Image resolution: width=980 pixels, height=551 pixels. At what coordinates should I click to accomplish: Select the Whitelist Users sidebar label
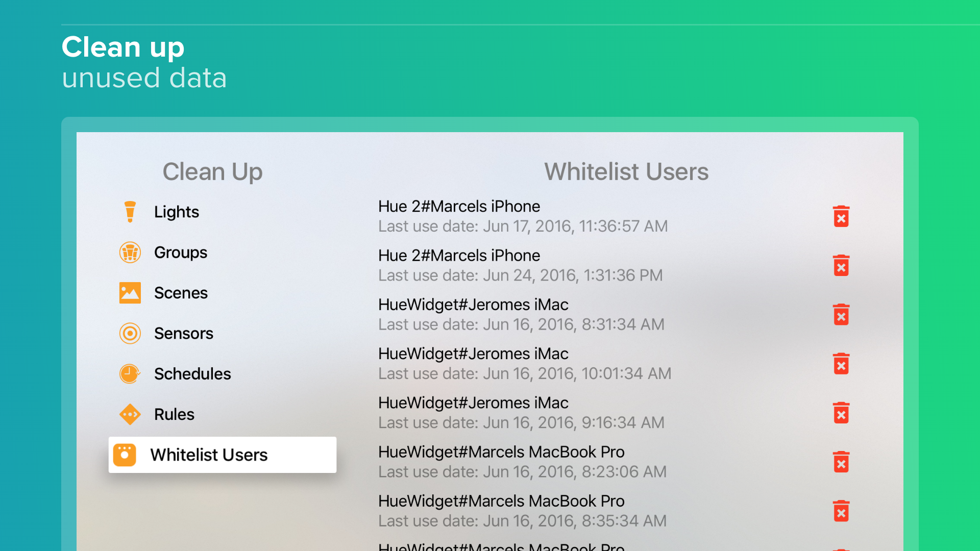click(x=209, y=455)
